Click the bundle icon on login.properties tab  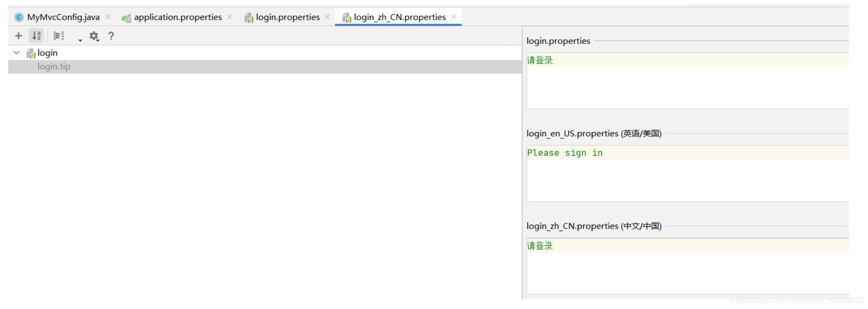tap(249, 18)
